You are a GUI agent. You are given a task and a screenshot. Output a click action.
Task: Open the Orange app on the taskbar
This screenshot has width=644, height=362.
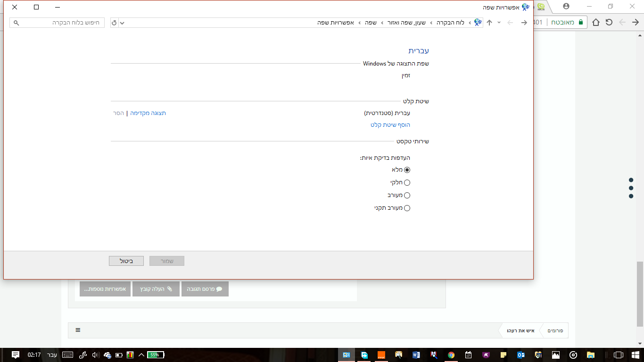(381, 355)
